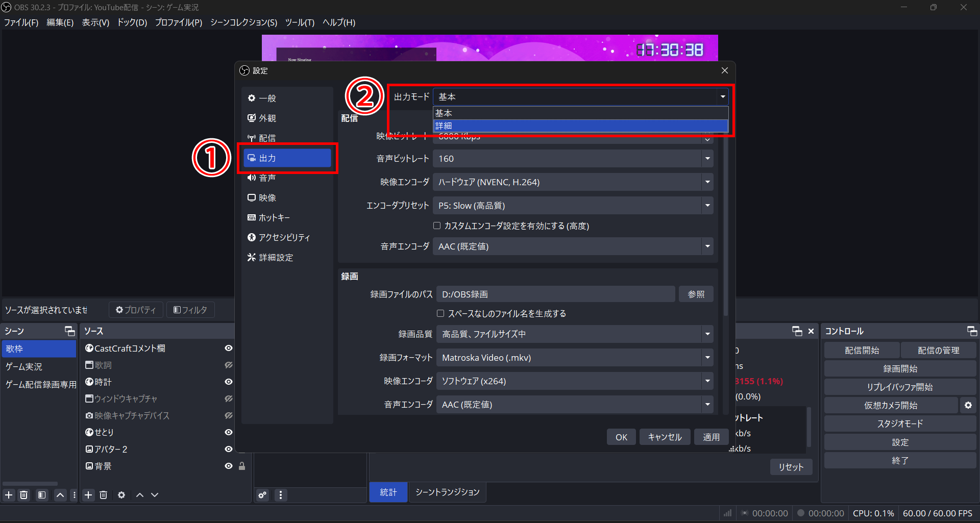Open scene filters icon in Scenes toolbar
The image size is (980, 523).
(x=42, y=495)
